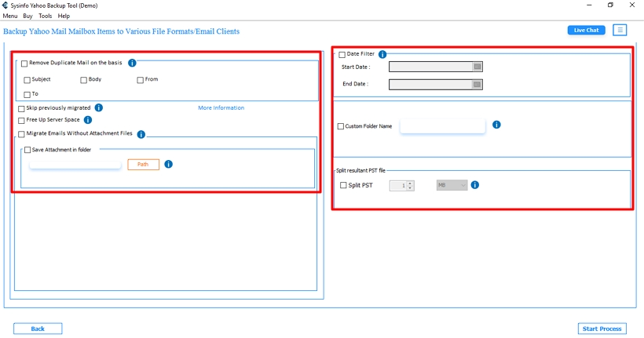This screenshot has height=338, width=644.
Task: Open the Help menu
Action: [x=64, y=16]
